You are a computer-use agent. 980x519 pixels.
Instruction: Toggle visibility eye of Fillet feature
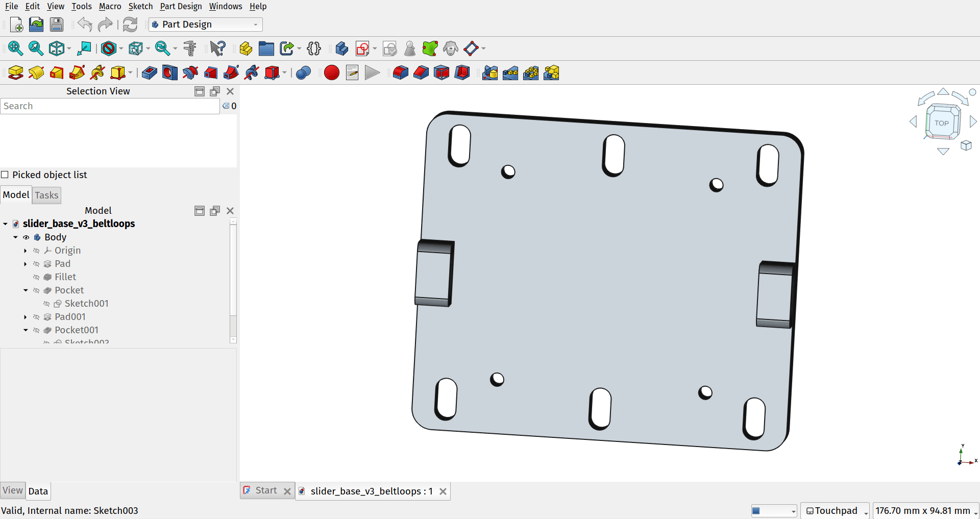[36, 277]
